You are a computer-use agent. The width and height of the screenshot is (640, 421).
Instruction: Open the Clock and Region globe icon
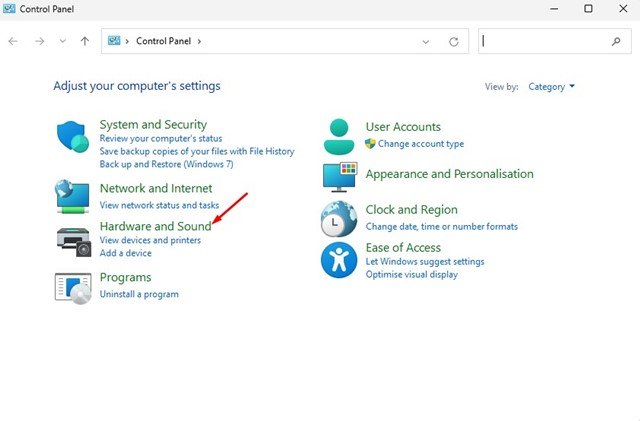click(x=339, y=219)
